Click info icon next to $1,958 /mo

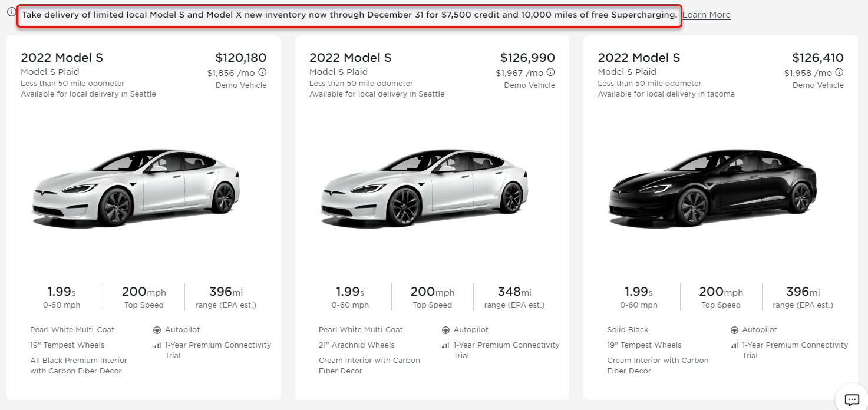coord(840,72)
